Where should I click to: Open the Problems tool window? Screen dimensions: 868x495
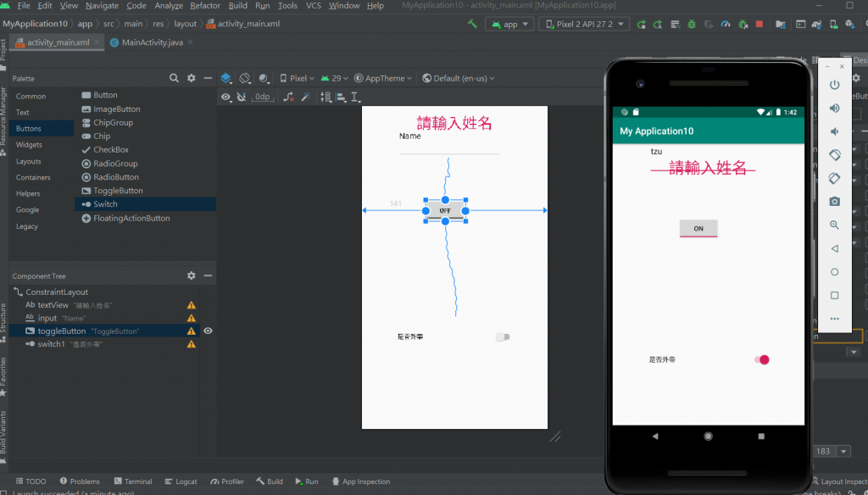(x=80, y=481)
